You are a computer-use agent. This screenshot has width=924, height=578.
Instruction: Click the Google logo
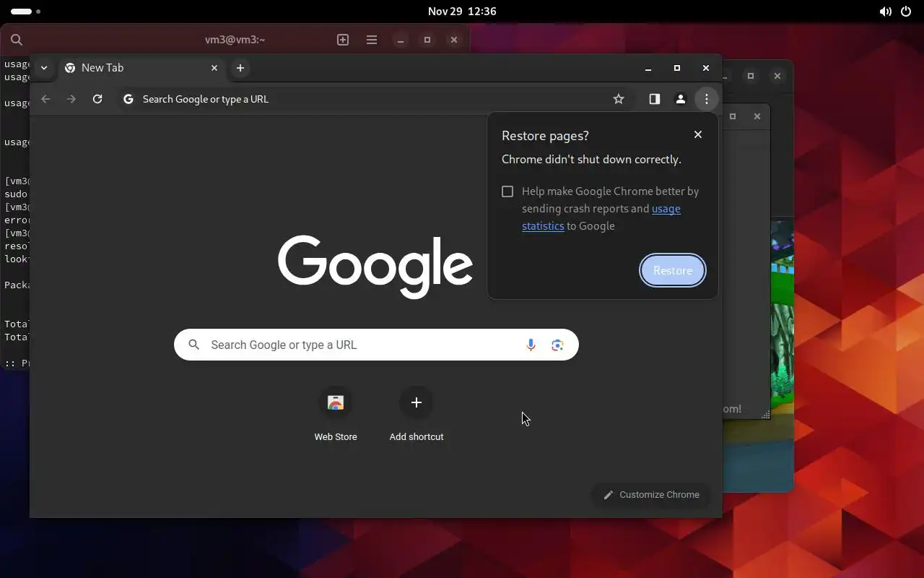pos(375,266)
